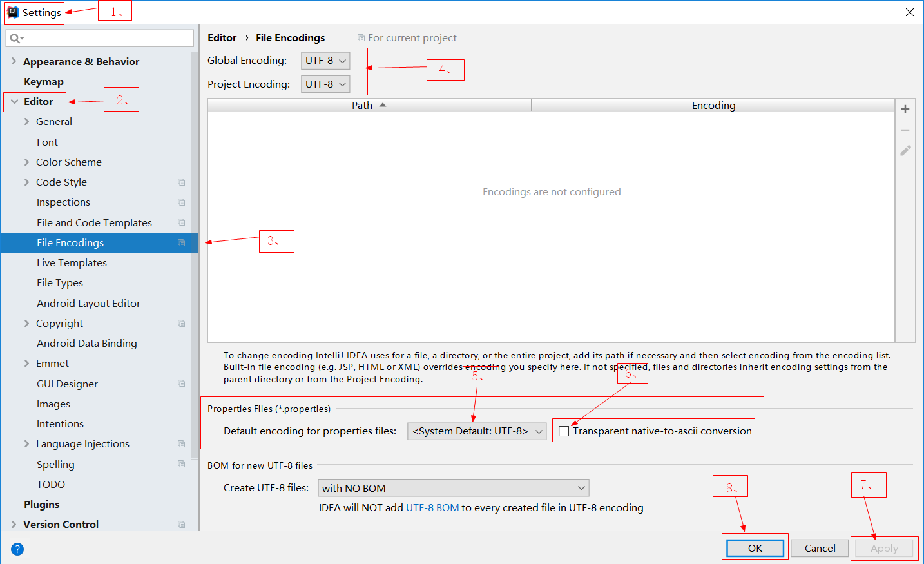The width and height of the screenshot is (924, 564).
Task: Expand the Language Injections node
Action: pos(26,443)
